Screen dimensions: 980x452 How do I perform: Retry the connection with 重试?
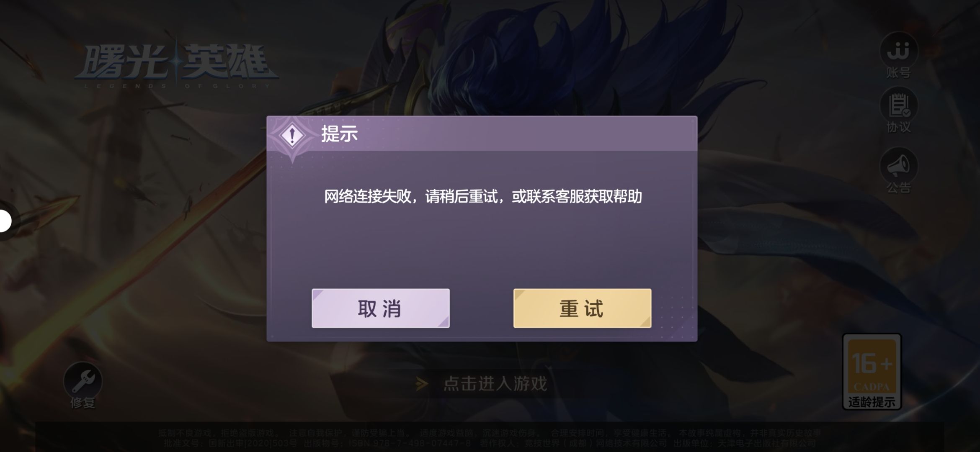(582, 308)
